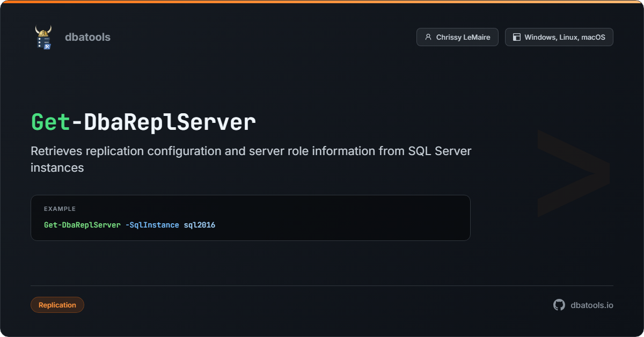Select the Windows, Linux, macOS badge
644x337 pixels.
pyautogui.click(x=559, y=37)
